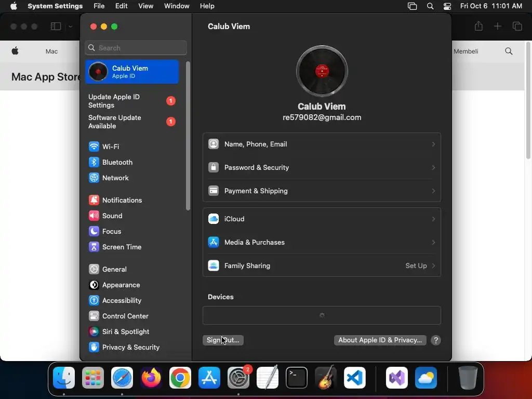Open Spotlight search in menu bar
532x399 pixels.
point(430,6)
